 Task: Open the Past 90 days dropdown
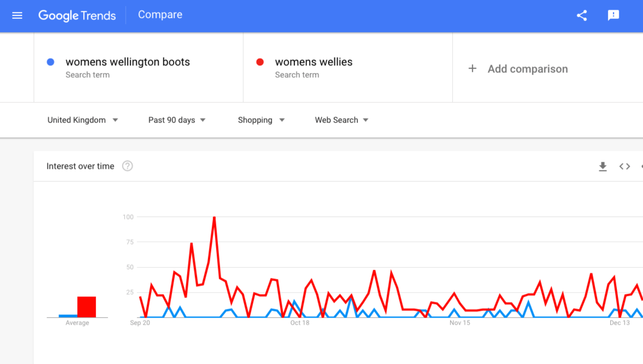(177, 120)
